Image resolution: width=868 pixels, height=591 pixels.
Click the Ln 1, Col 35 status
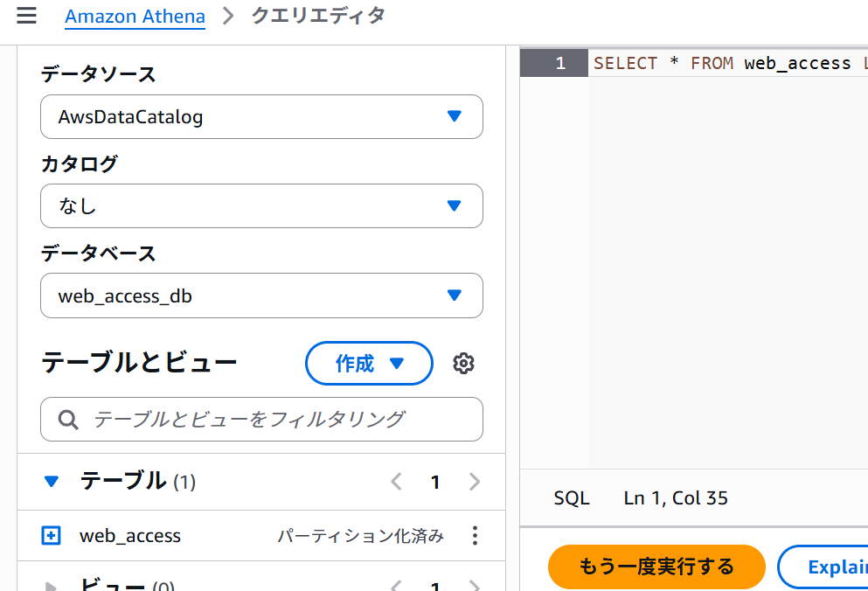coord(676,498)
